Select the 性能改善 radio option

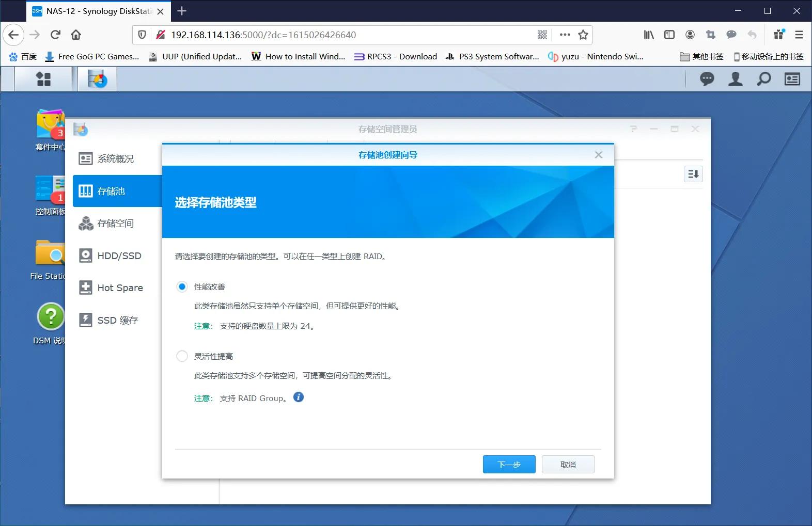coord(182,286)
